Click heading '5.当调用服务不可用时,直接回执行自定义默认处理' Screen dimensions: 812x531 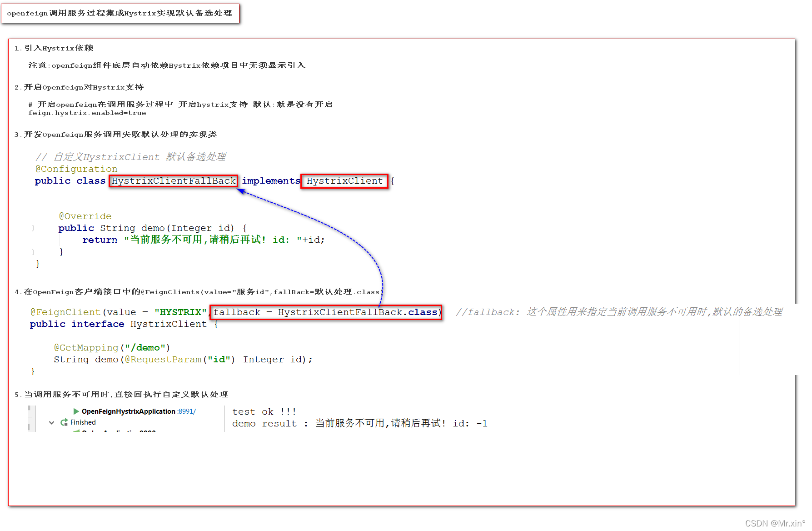pos(121,395)
